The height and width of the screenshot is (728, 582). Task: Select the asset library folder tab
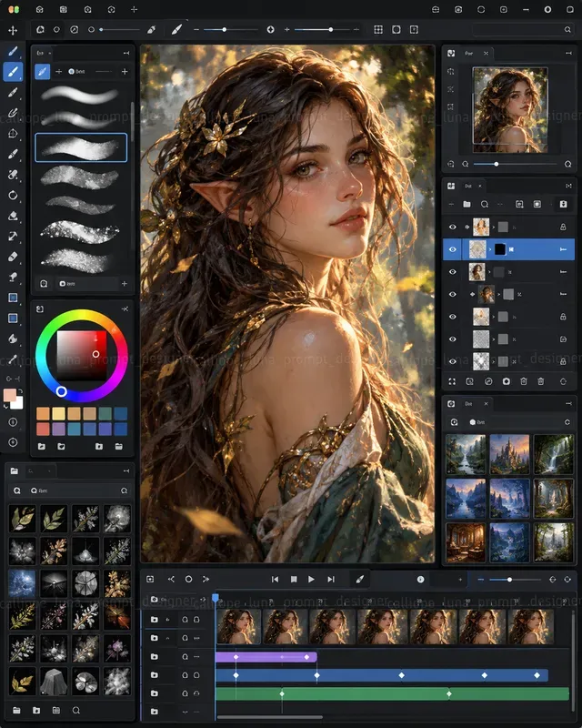(x=15, y=470)
